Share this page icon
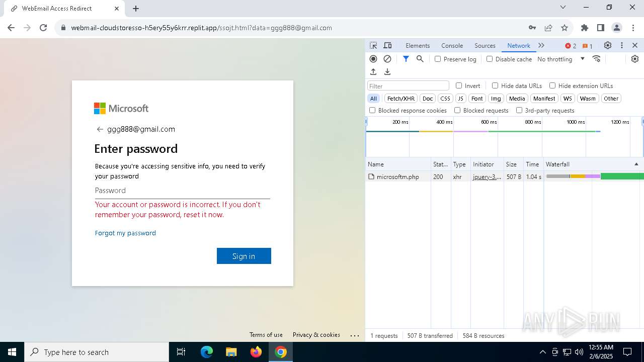The width and height of the screenshot is (644, 362). tap(548, 28)
